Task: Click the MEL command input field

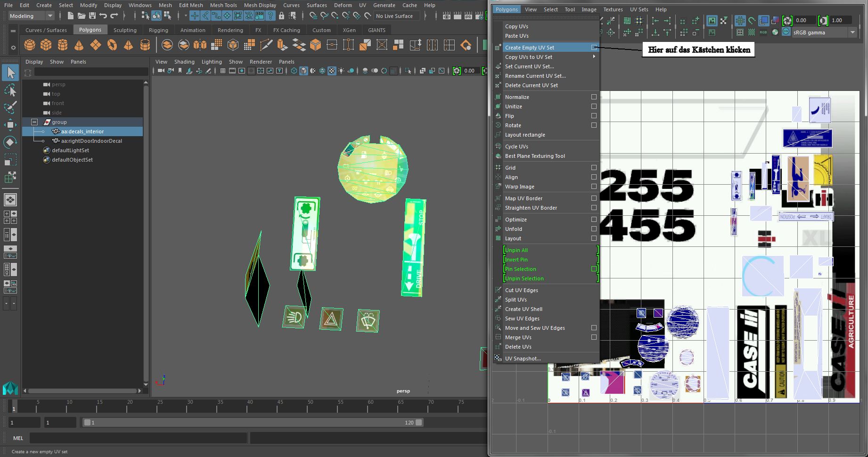Action: point(138,438)
